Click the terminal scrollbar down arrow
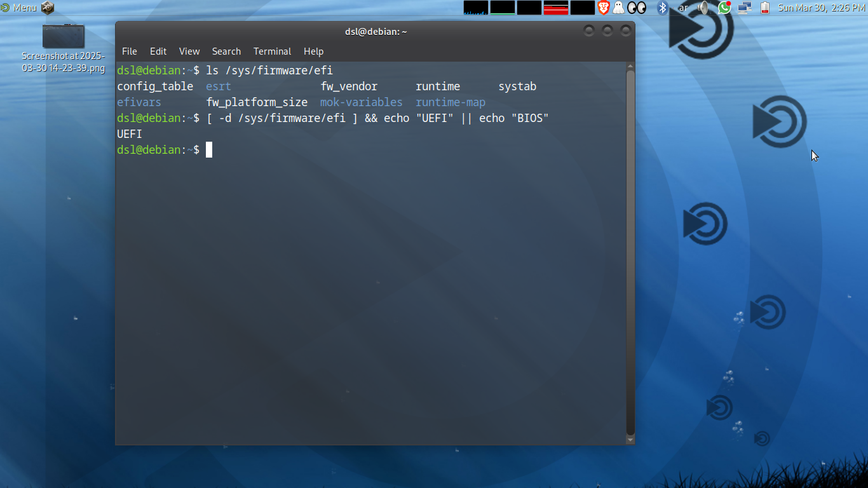This screenshot has width=868, height=488. [630, 440]
